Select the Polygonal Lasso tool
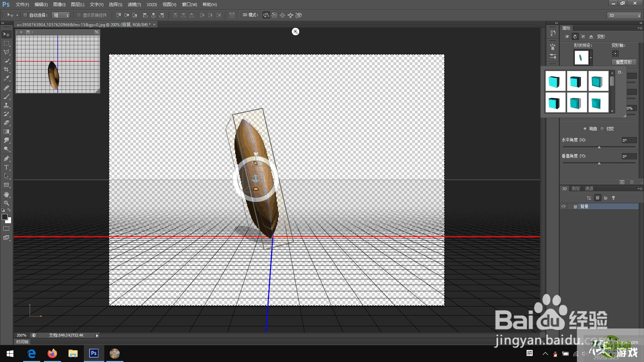 pos(6,52)
